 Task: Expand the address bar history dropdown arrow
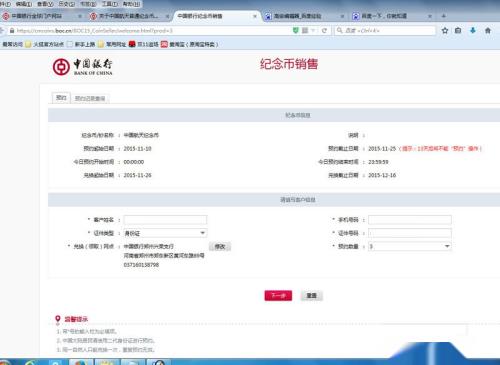click(313, 31)
